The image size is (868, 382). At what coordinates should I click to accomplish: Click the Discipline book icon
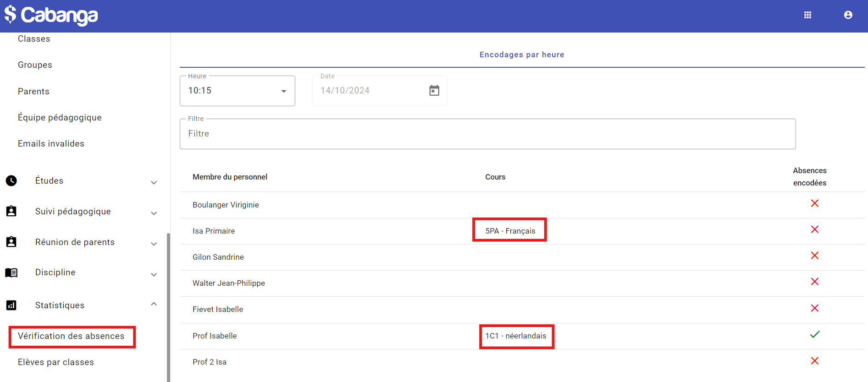pos(11,273)
